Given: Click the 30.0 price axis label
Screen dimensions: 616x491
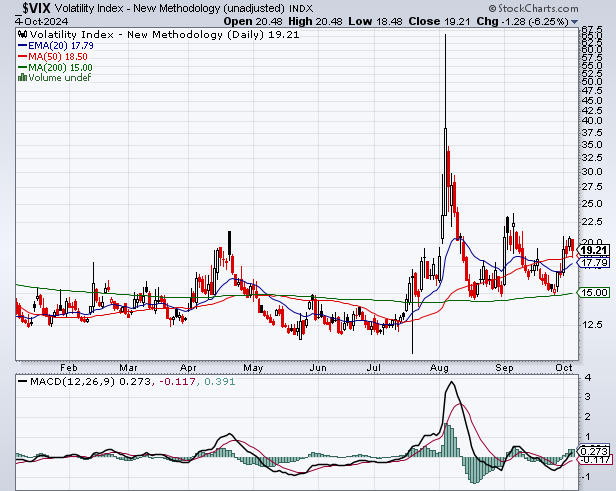Looking at the screenshot, I should (x=592, y=172).
